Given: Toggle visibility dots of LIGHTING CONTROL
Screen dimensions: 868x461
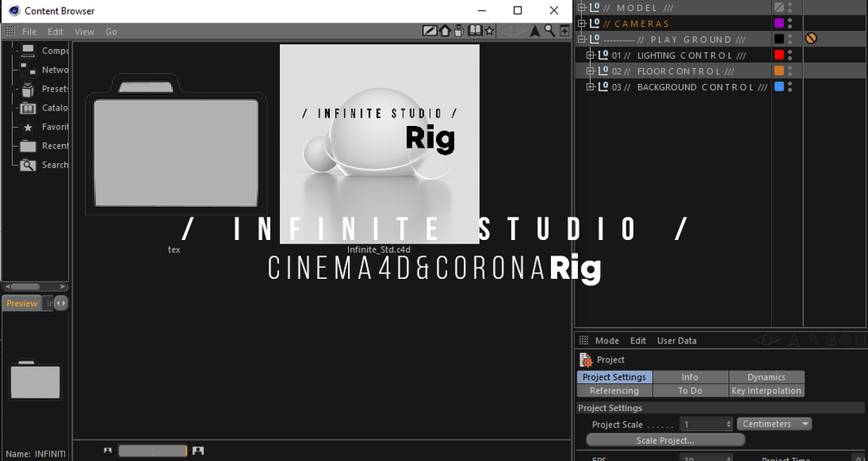Looking at the screenshot, I should (790, 54).
